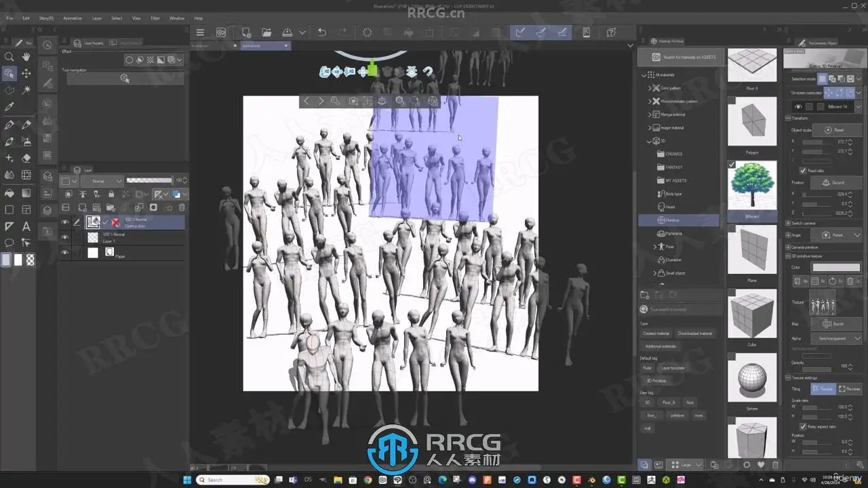Click the Ground position button
This screenshot has width=868, height=488.
pyautogui.click(x=836, y=182)
